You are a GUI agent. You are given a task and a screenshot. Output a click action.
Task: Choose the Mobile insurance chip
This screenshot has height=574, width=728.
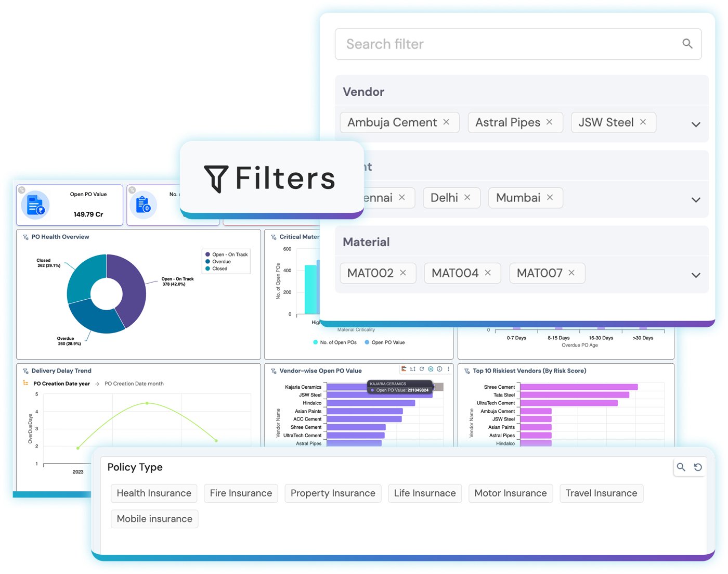pyautogui.click(x=154, y=519)
